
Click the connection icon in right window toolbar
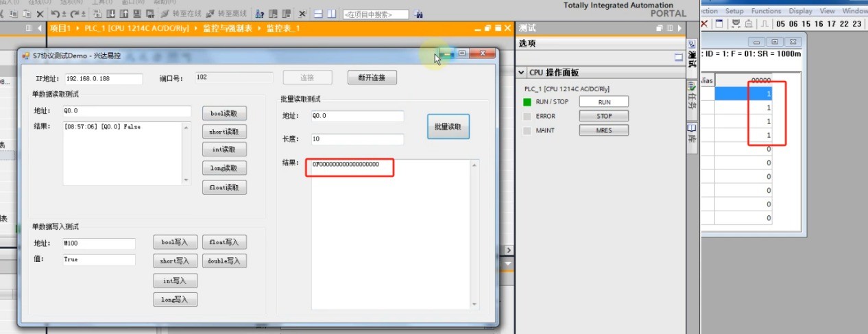[736, 23]
